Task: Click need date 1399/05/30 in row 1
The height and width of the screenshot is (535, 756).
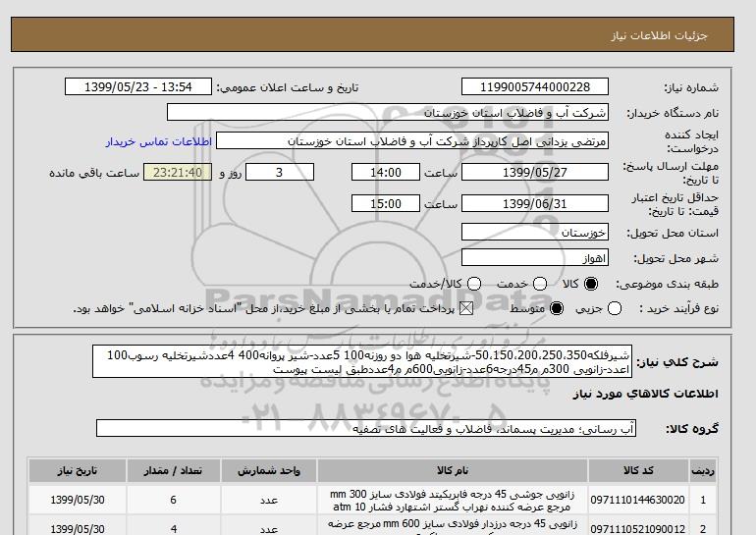Action: (x=78, y=500)
